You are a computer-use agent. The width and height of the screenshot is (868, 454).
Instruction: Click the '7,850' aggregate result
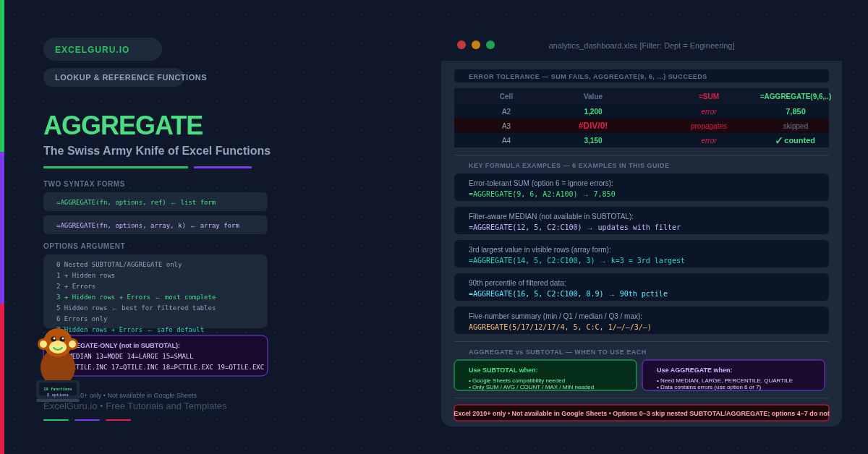(796, 111)
